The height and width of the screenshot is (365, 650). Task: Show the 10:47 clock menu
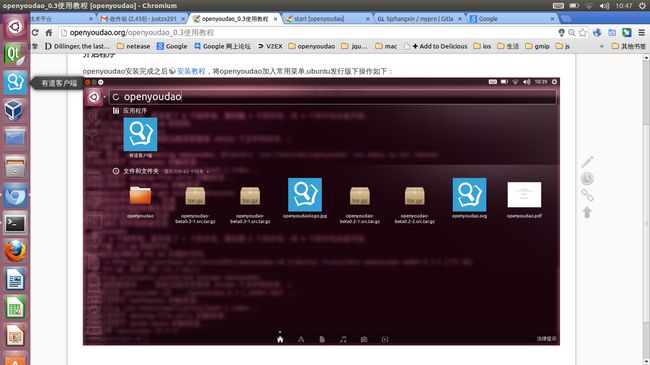tap(623, 6)
